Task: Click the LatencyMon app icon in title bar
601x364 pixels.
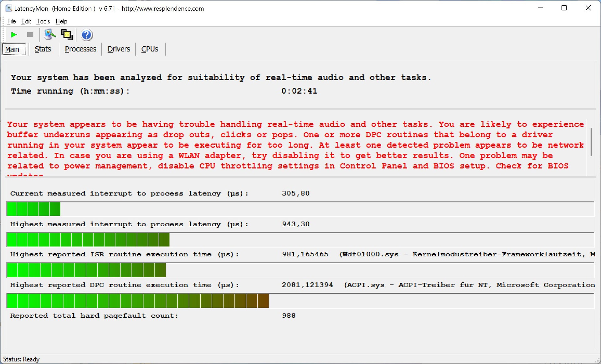Action: 8,8
